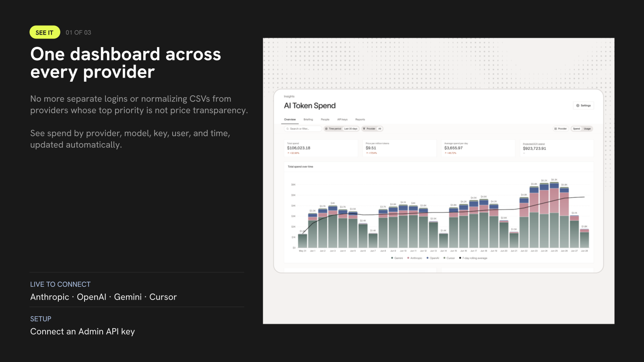This screenshot has height=362, width=644.
Task: Go to the API keys tab
Action: click(343, 119)
